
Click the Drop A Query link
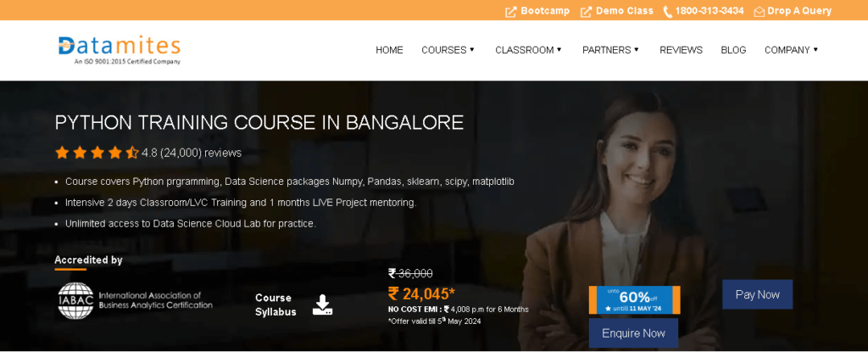799,11
